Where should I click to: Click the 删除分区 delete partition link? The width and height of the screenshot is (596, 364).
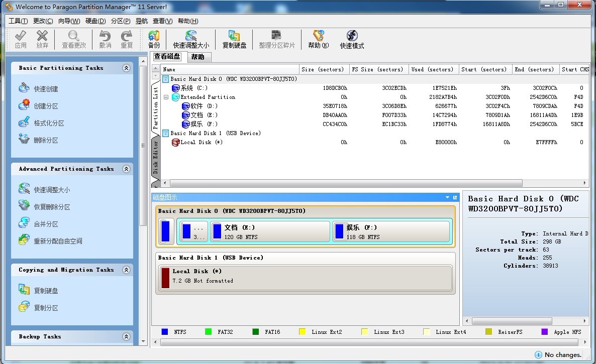(46, 140)
